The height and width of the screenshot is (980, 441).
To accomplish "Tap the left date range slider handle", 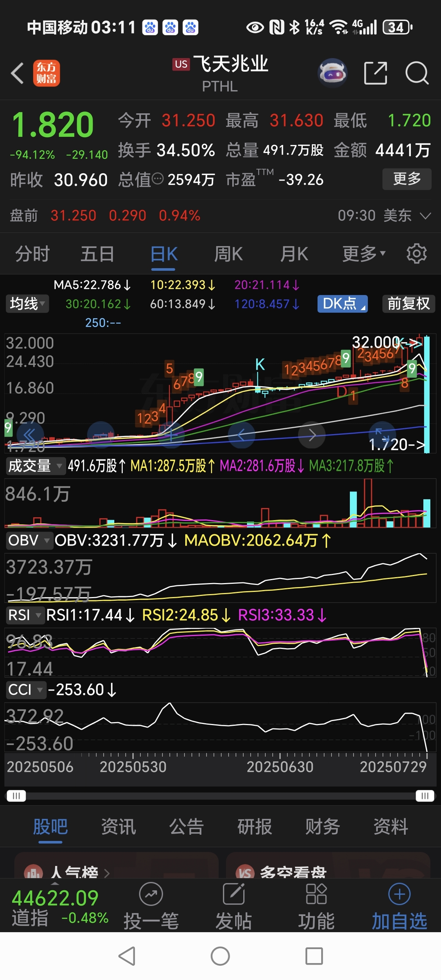I will click(x=16, y=796).
